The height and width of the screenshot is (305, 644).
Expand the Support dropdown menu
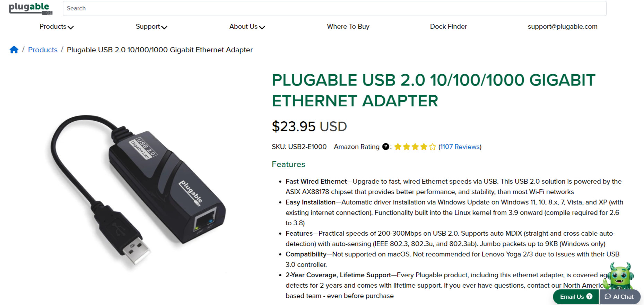pyautogui.click(x=151, y=27)
